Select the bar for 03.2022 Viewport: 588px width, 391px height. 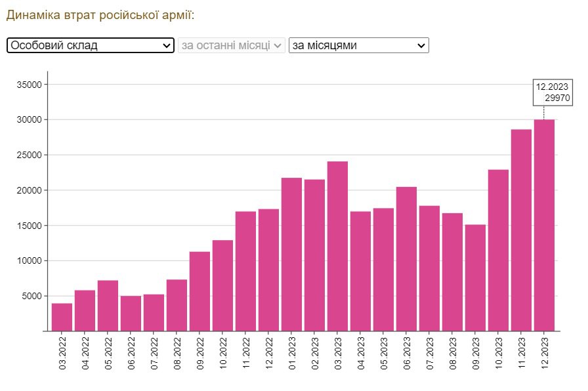[x=62, y=317]
